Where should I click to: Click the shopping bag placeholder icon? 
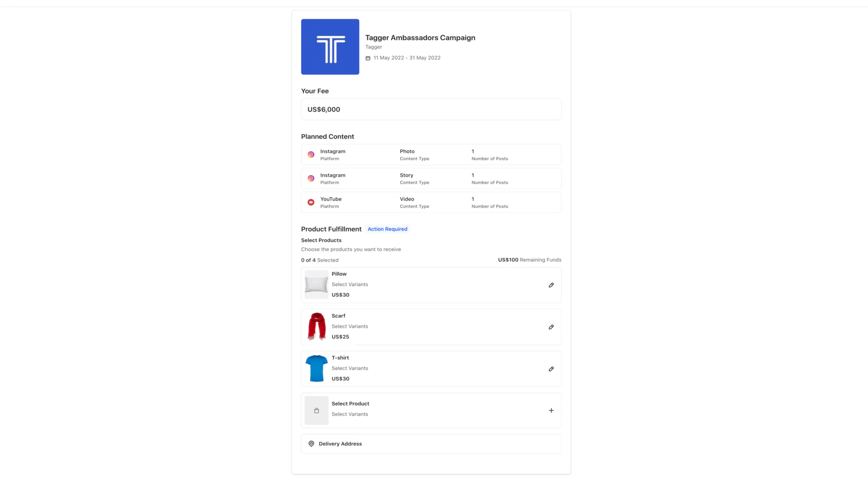[316, 410]
